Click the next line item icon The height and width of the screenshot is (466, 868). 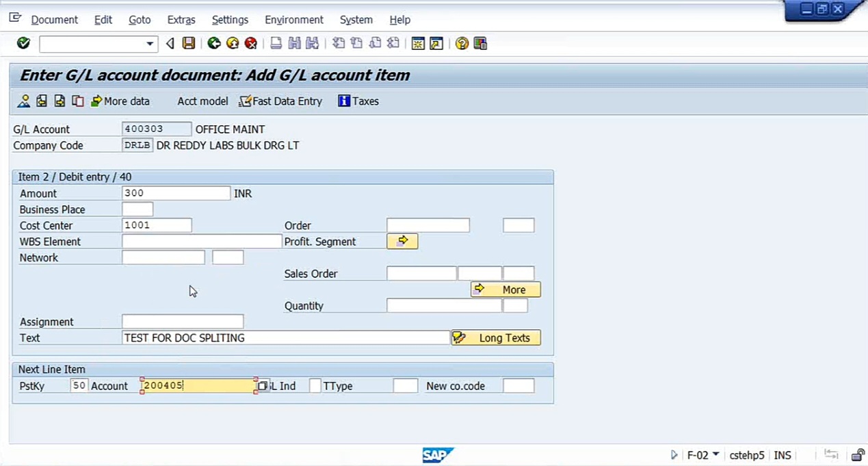[x=60, y=101]
